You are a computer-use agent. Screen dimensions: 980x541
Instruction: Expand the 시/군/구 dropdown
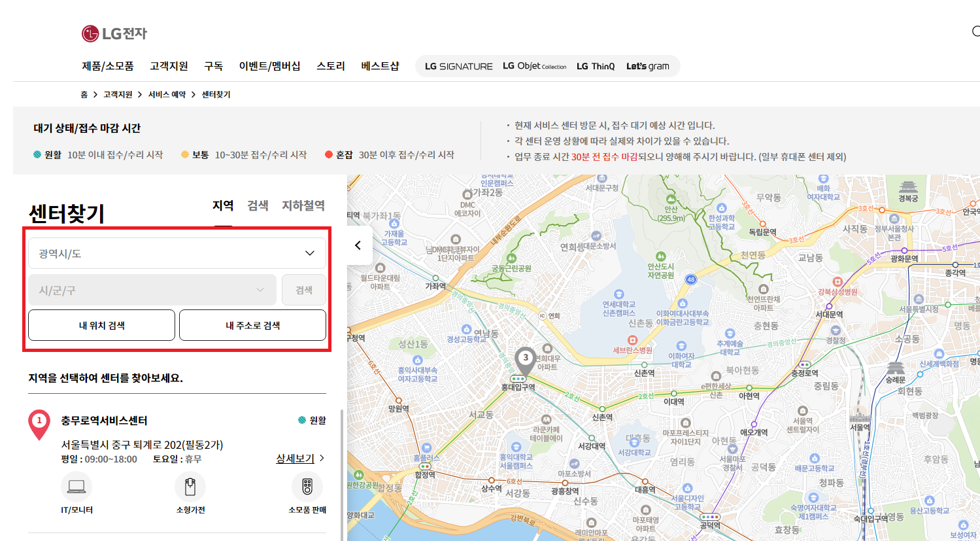tap(152, 290)
